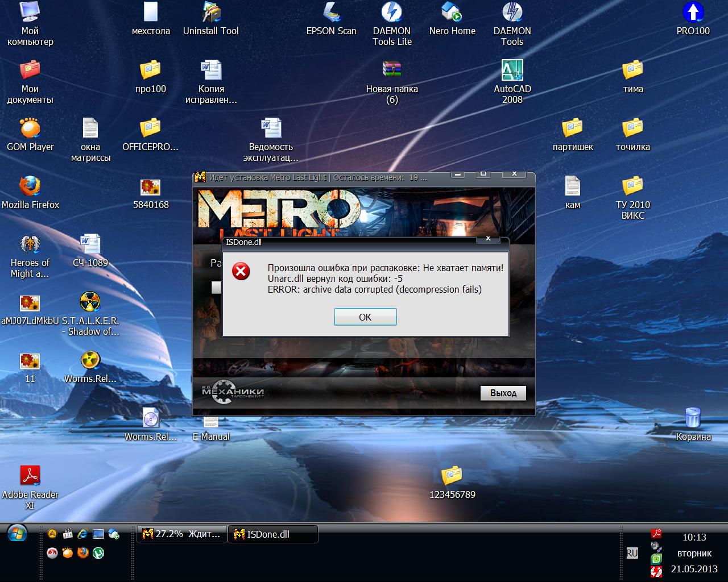
Task: Switch to the 27.2% installer taskbar button
Action: pyautogui.click(x=181, y=534)
